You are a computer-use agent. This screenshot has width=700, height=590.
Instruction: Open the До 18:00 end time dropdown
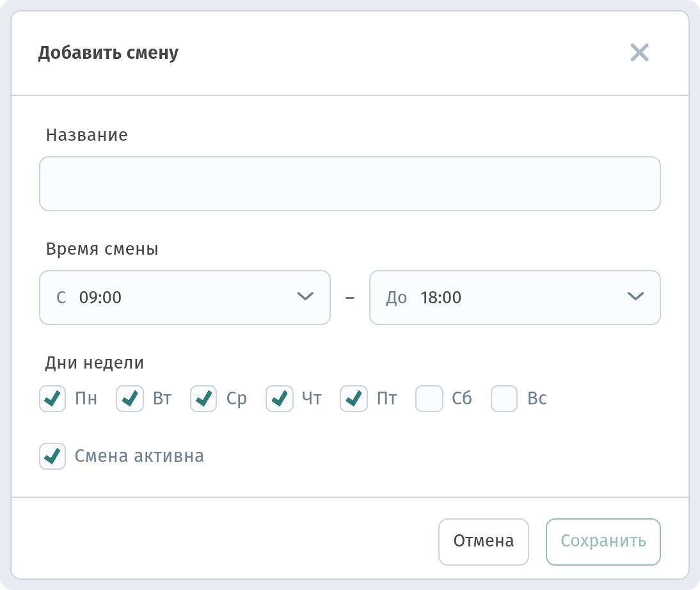point(515,298)
